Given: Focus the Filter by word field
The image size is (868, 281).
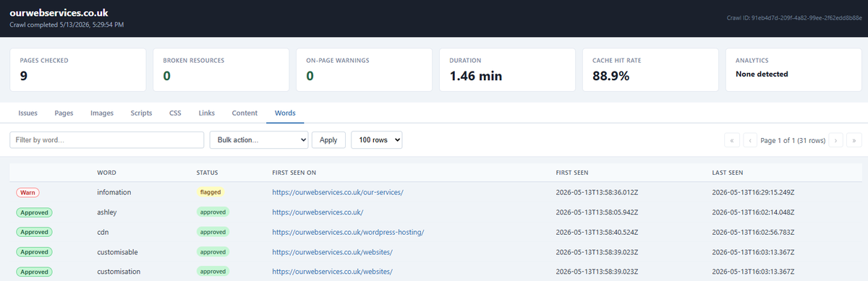Looking at the screenshot, I should (106, 140).
